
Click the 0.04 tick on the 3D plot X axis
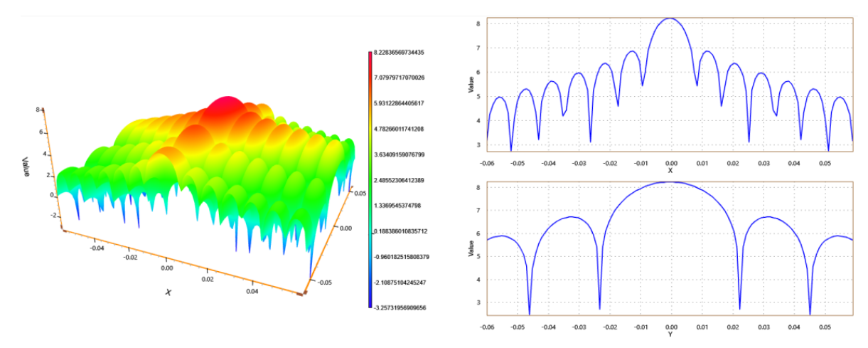[252, 292]
